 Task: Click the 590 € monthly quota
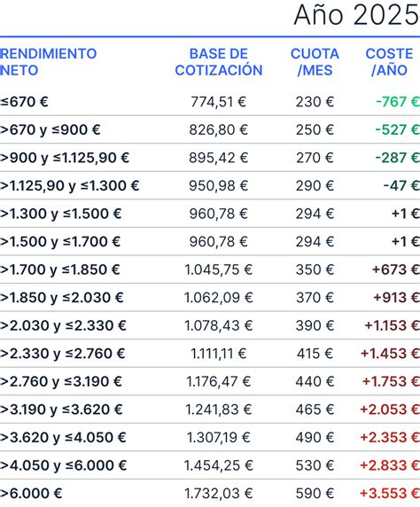tap(315, 494)
